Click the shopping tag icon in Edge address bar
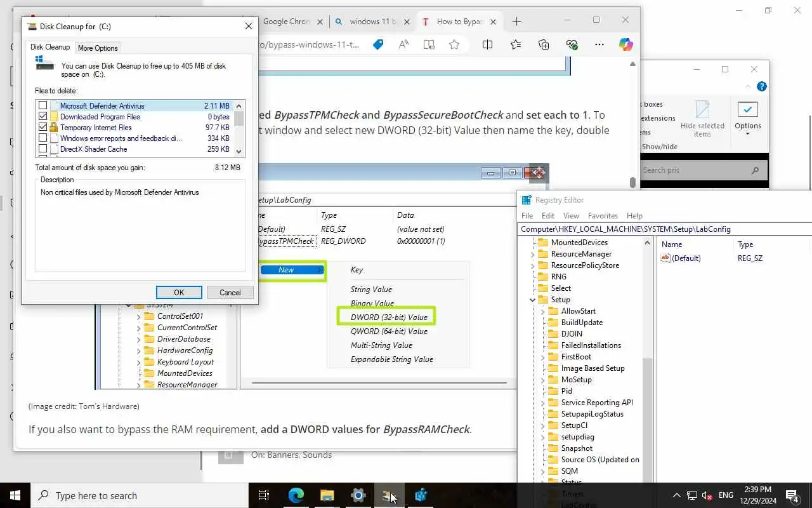Screen dimensions: 812x508 378,44
